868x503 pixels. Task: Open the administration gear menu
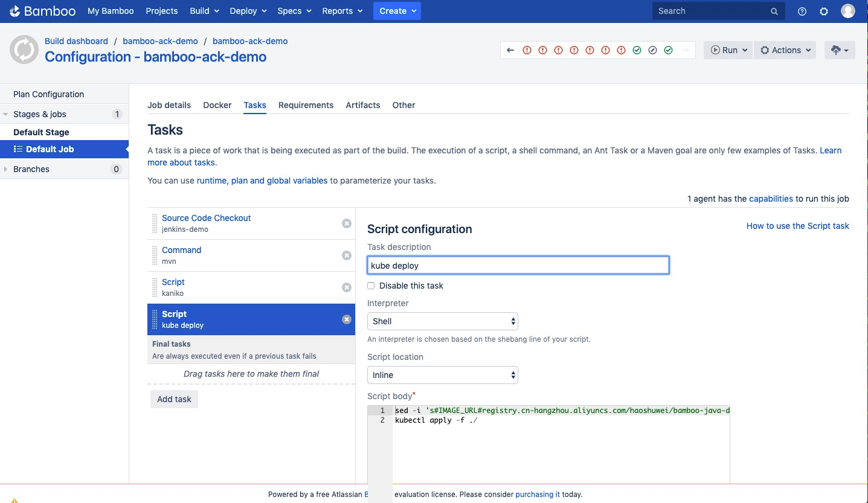pos(824,11)
